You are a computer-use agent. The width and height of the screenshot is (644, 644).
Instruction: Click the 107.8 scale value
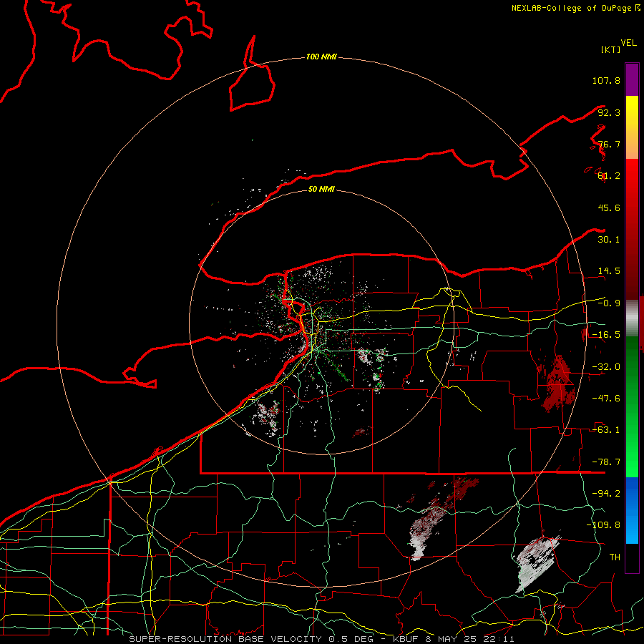tap(606, 80)
